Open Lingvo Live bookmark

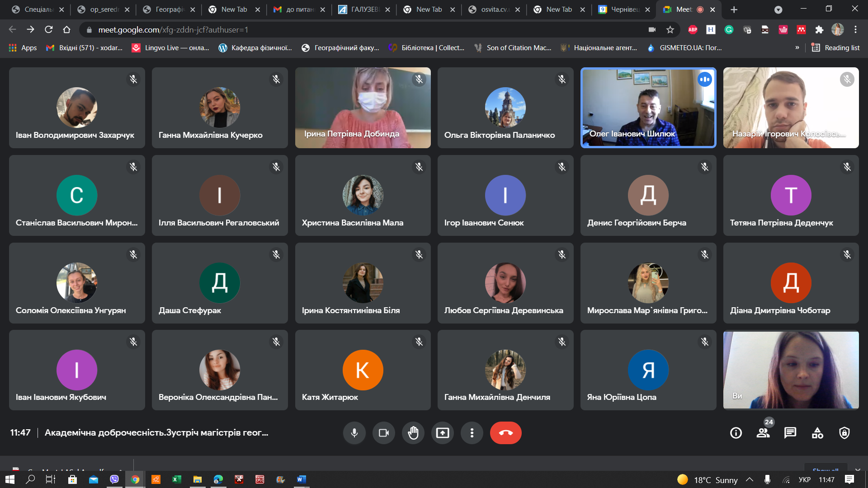click(170, 47)
